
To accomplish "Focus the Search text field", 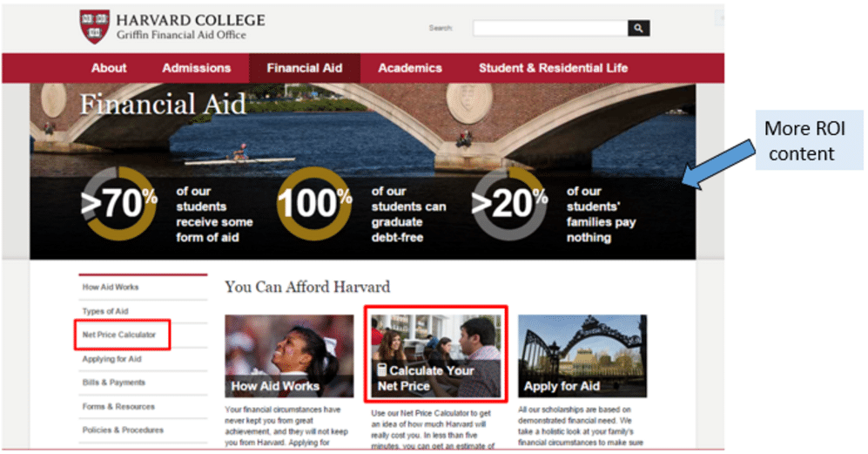I will (550, 28).
